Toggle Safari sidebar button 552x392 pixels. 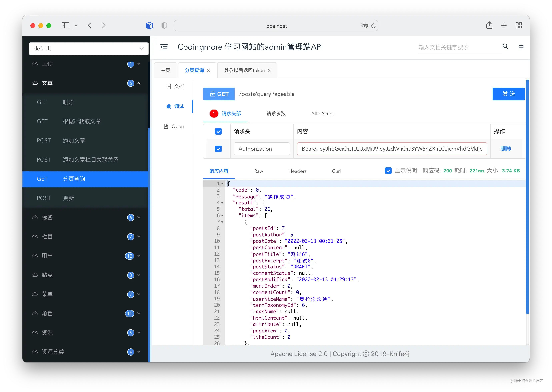tap(65, 26)
